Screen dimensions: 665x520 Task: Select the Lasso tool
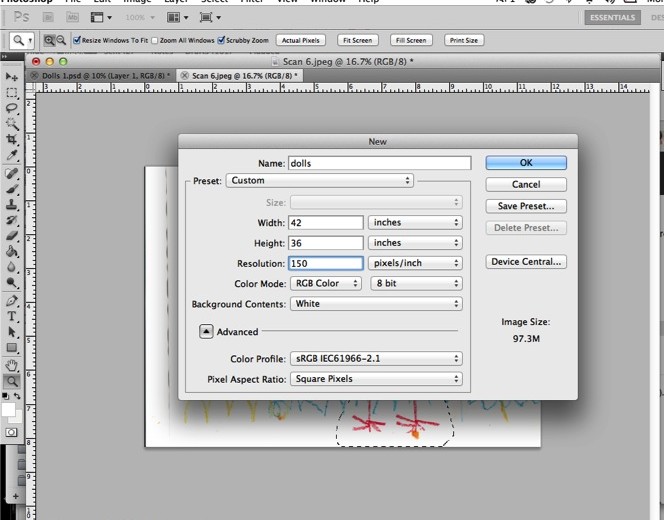(x=11, y=108)
